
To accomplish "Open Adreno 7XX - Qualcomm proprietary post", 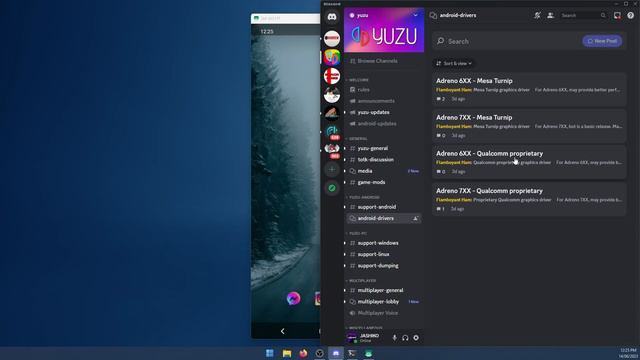I will [x=529, y=199].
